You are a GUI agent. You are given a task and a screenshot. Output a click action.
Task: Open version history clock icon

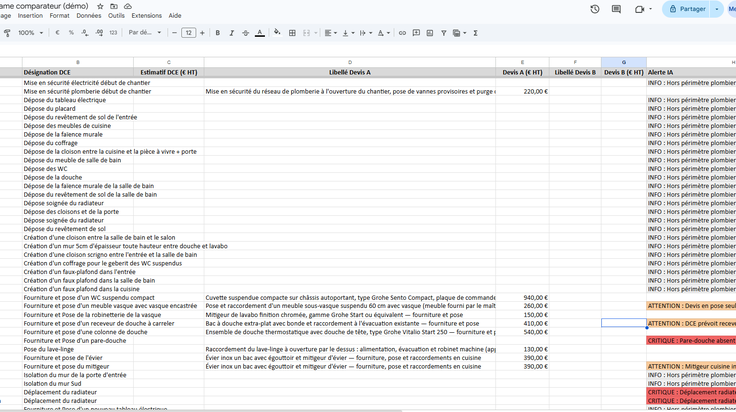[595, 9]
